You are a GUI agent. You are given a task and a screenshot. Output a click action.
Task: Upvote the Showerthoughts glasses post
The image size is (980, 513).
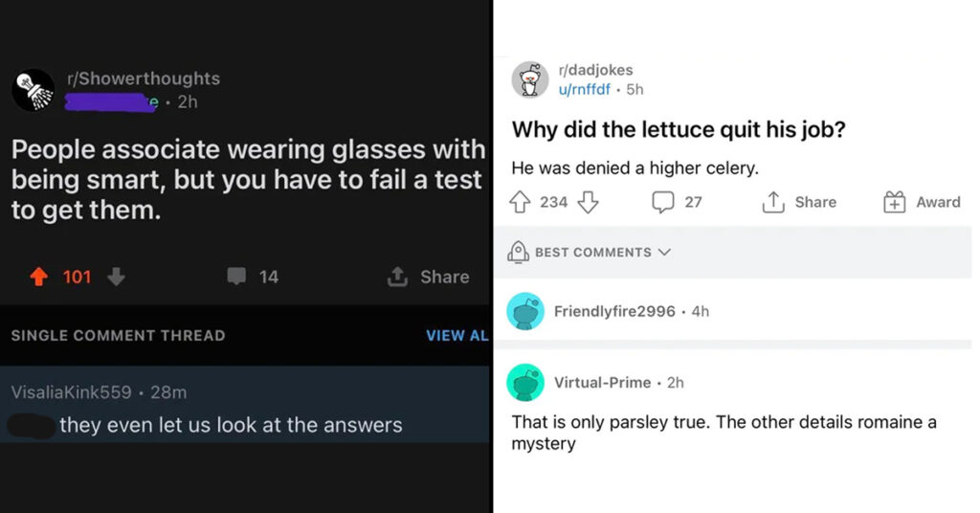[x=38, y=277]
